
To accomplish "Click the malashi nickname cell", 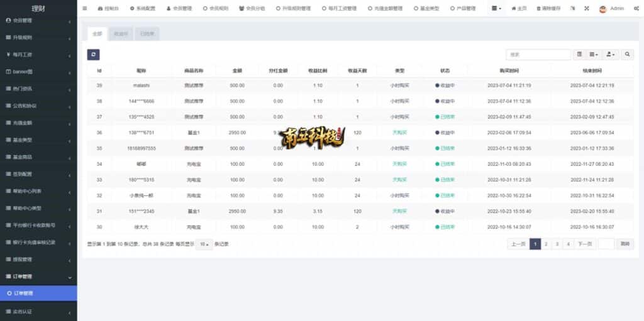I will 142,85.
